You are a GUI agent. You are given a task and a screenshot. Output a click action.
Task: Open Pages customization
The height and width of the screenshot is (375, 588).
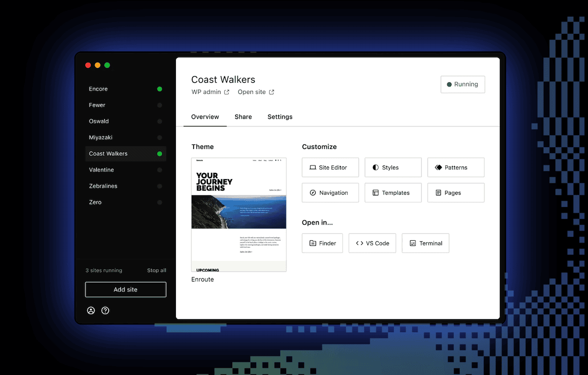[456, 193]
